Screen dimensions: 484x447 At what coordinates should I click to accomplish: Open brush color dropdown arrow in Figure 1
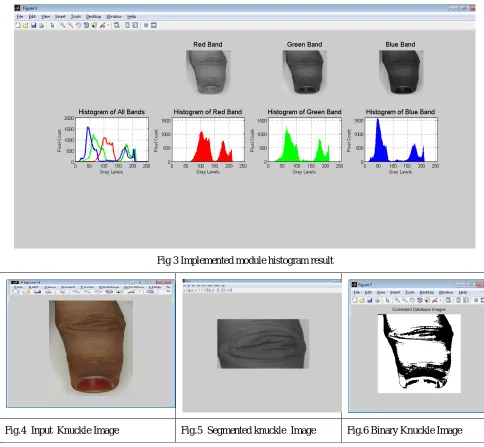[108, 25]
